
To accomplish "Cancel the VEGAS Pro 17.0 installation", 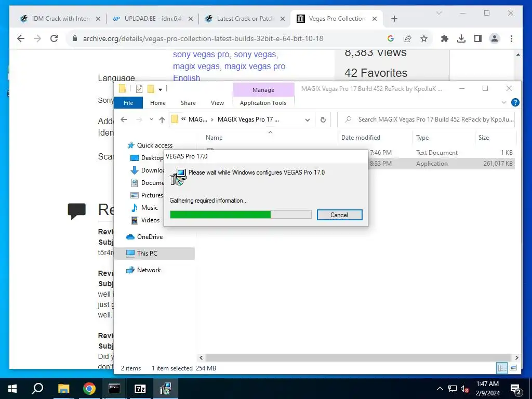I will 339,215.
